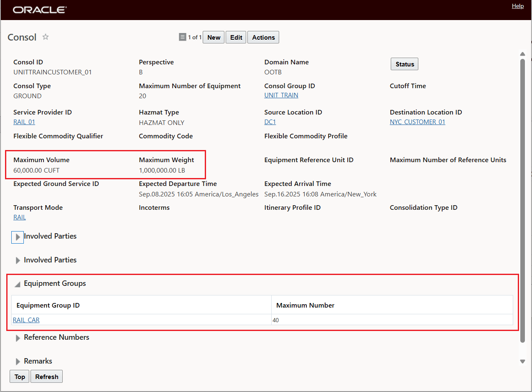Click the Expected Ground Service ID label
532x392 pixels.
tap(56, 183)
